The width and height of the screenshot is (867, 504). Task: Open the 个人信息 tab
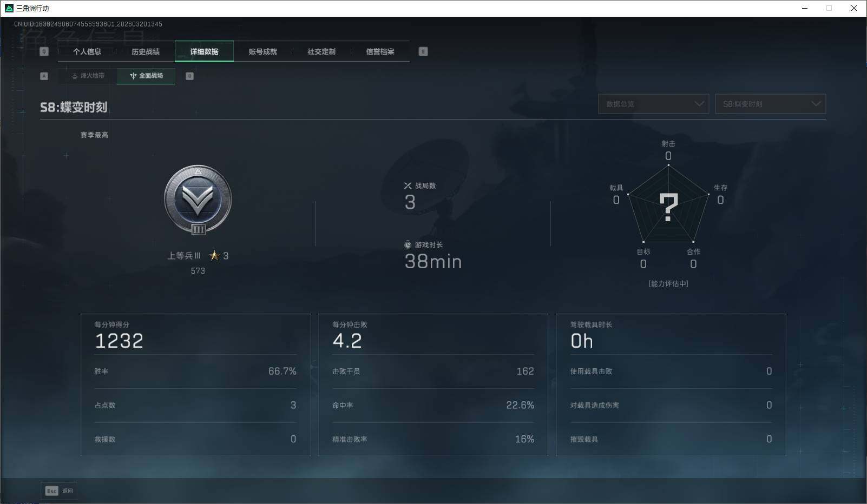87,51
